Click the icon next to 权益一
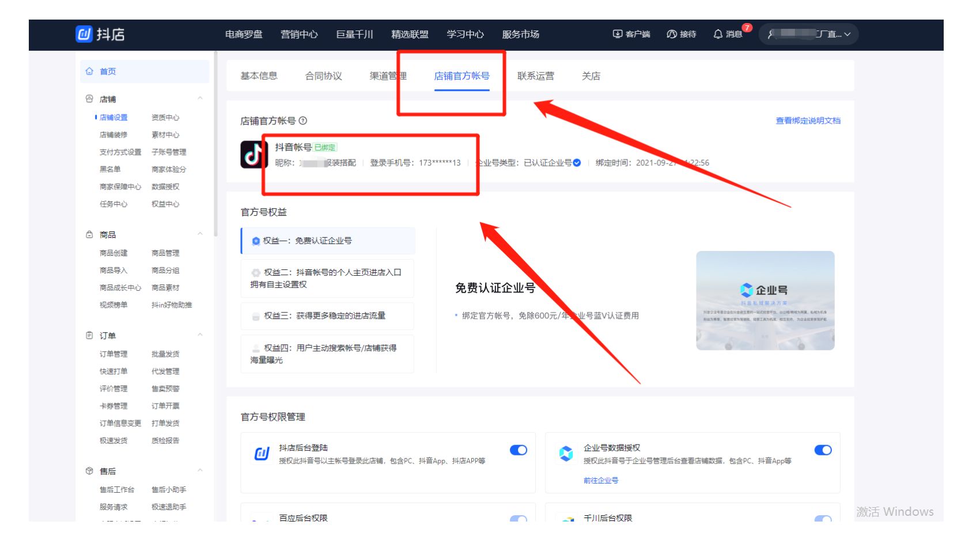 (256, 241)
